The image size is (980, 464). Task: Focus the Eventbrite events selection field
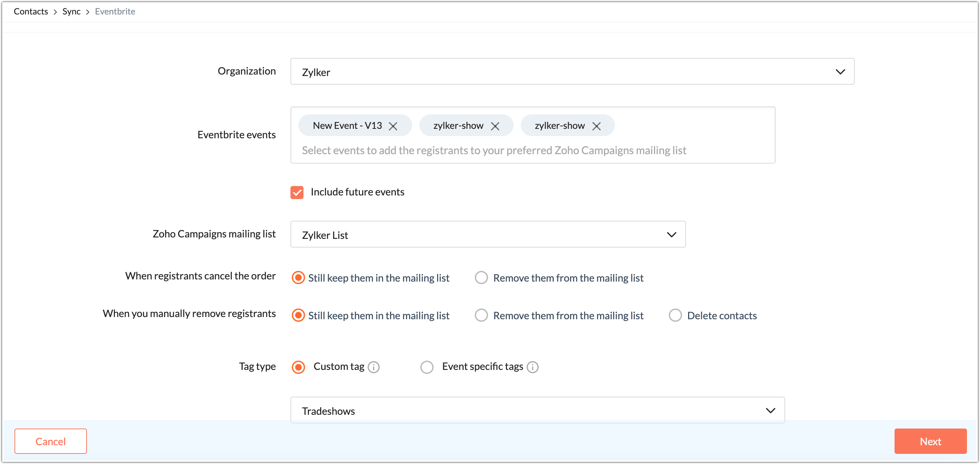click(x=533, y=135)
